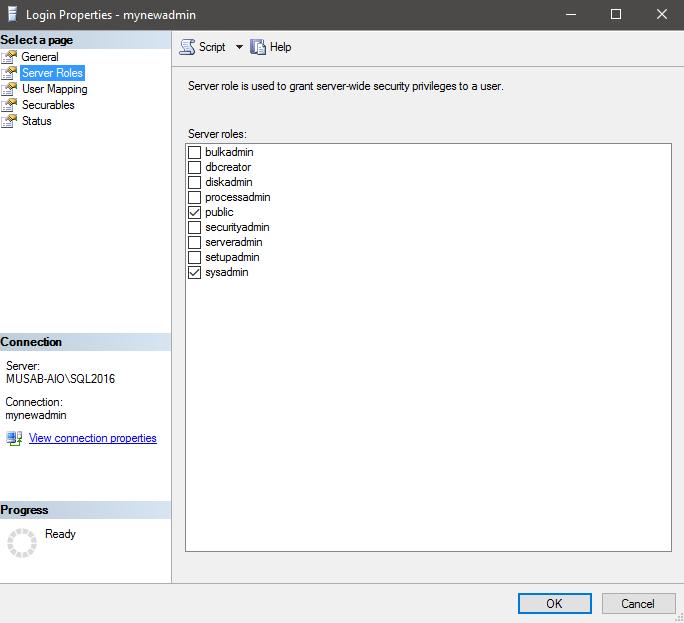Click the Script toolbar label
Image resolution: width=684 pixels, height=623 pixels.
pyautogui.click(x=212, y=47)
